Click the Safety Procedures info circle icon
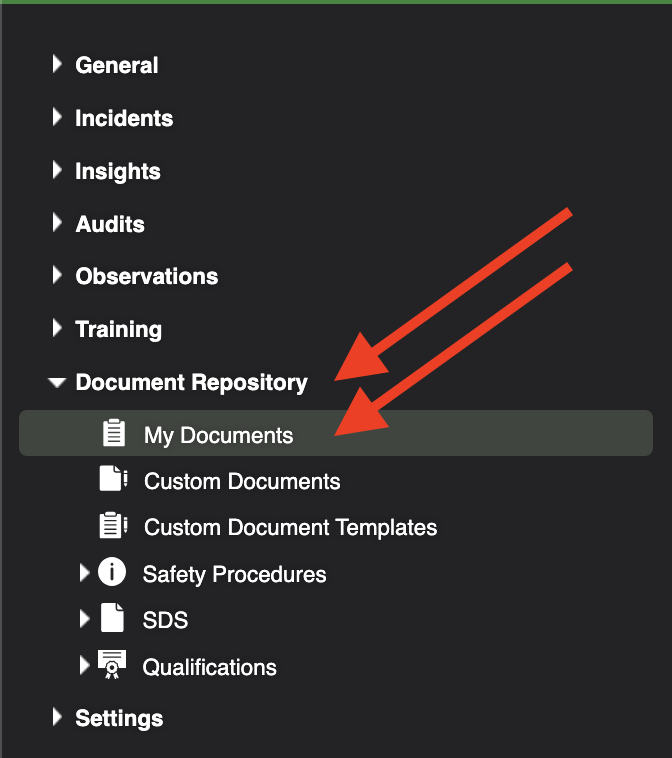Image resolution: width=672 pixels, height=758 pixels. pyautogui.click(x=112, y=572)
